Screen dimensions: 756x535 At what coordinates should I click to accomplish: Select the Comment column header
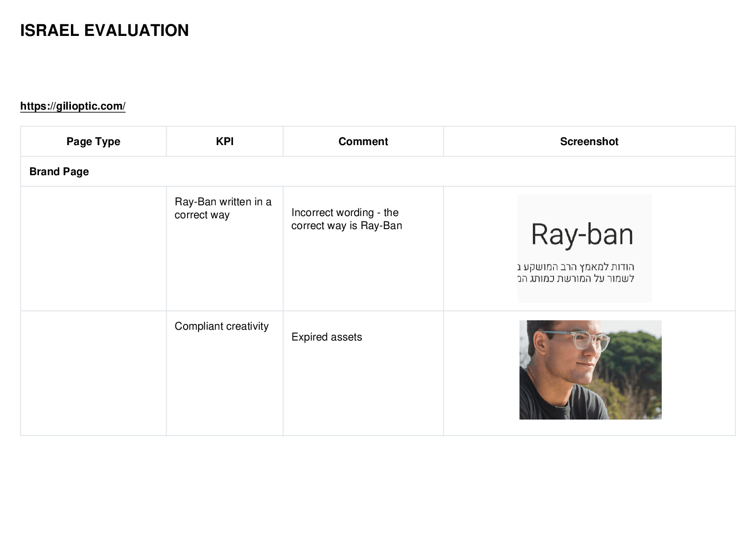[x=363, y=141]
